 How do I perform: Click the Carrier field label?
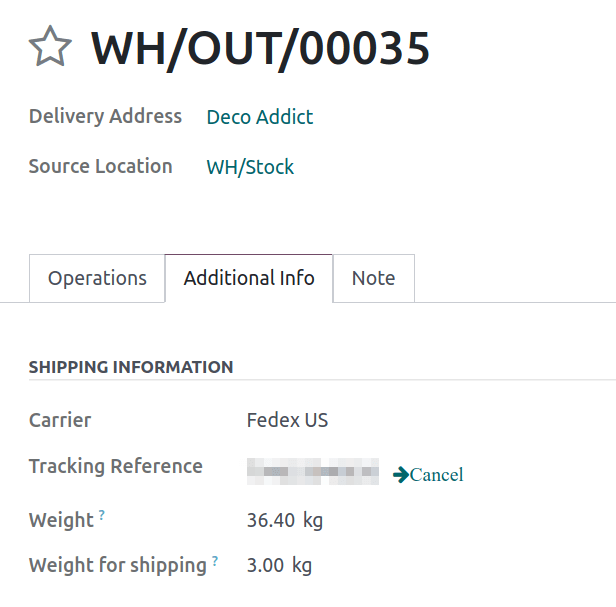pyautogui.click(x=60, y=420)
